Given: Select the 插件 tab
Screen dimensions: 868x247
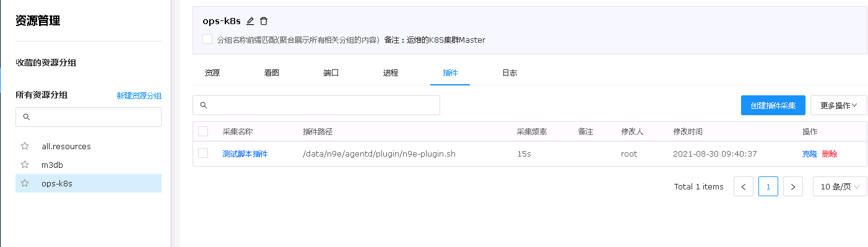Looking at the screenshot, I should coord(450,73).
